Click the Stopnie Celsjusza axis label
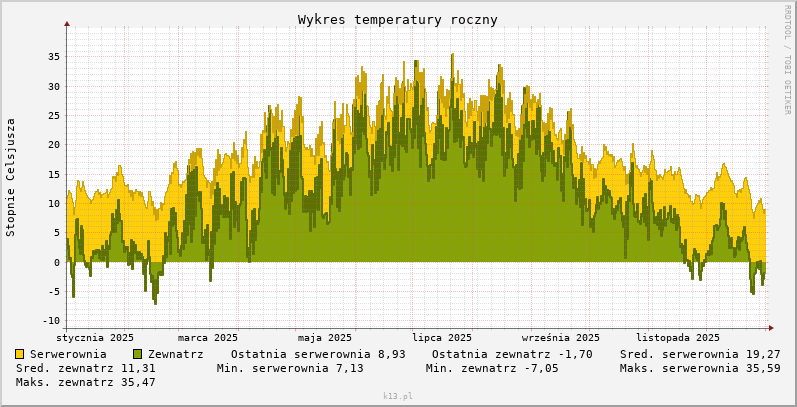Viewport: 797px width, 407px height. (x=11, y=176)
